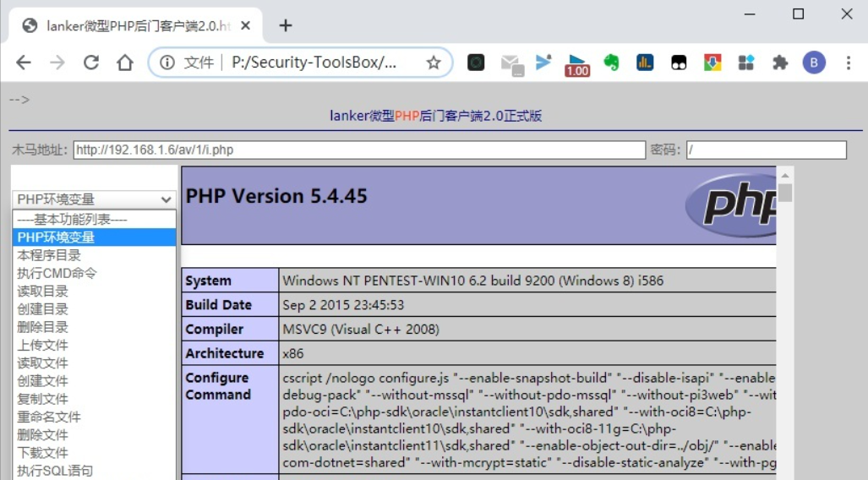This screenshot has height=480, width=868.
Task: Open the blue paper plane extension
Action: click(543, 62)
